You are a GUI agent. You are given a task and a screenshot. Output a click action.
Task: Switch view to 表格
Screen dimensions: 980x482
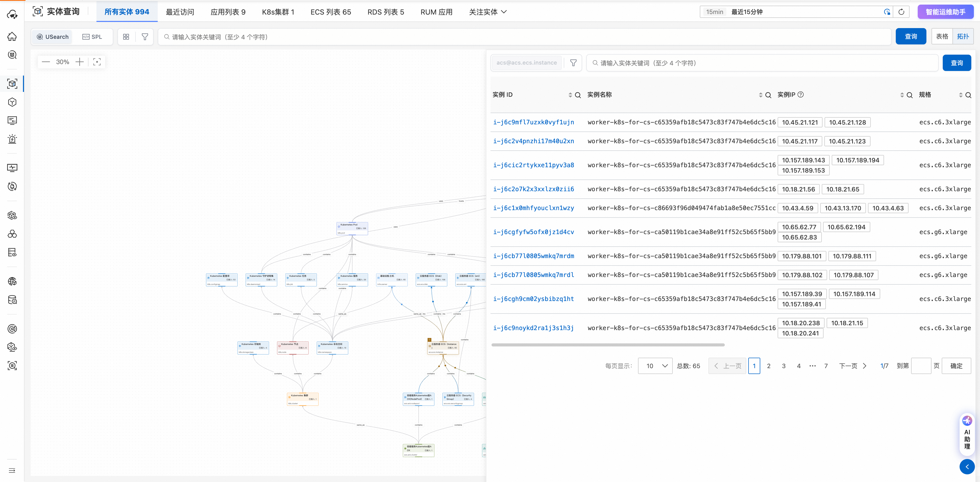942,37
